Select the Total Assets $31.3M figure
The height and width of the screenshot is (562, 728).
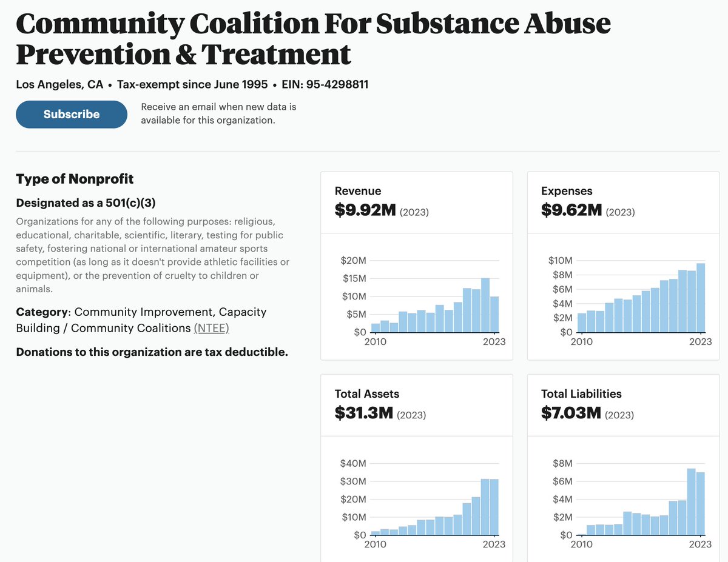[x=364, y=413]
